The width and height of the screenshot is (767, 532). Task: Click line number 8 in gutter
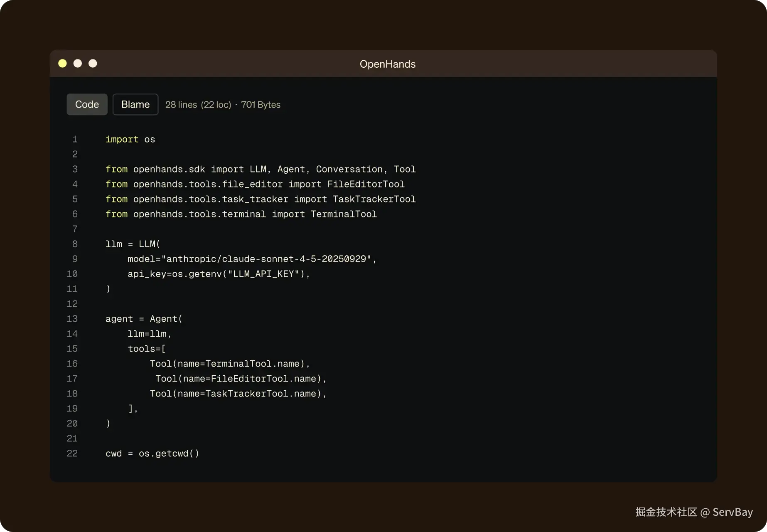(75, 244)
